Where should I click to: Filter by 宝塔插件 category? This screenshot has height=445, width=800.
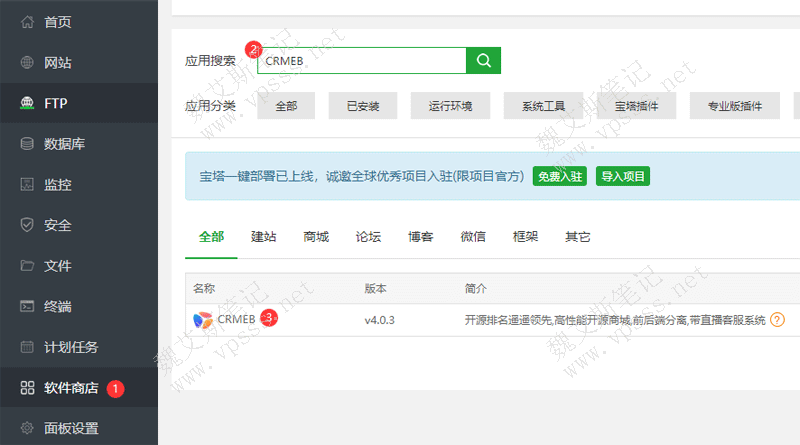pos(636,106)
